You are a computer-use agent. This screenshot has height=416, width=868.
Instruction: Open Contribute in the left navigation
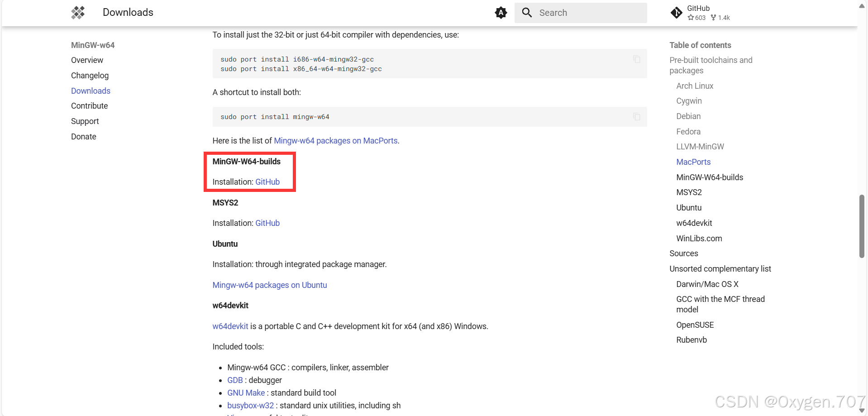(x=89, y=106)
